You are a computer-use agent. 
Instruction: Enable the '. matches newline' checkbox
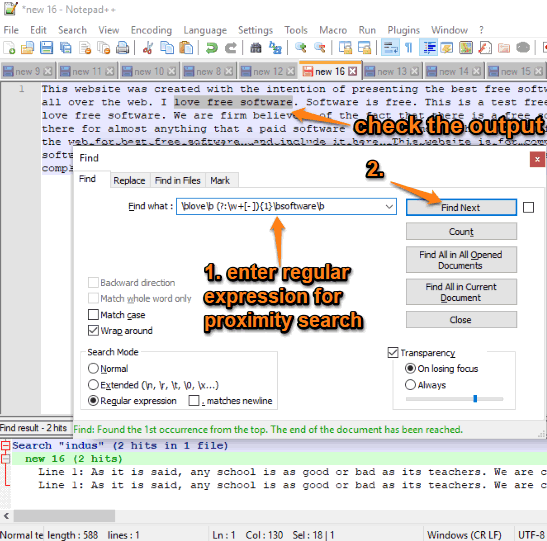[x=194, y=400]
